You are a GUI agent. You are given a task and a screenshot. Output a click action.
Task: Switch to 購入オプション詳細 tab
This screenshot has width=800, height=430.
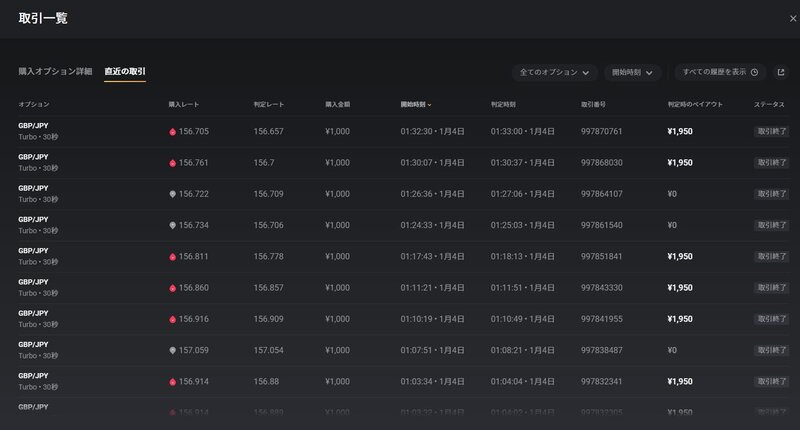coord(55,72)
